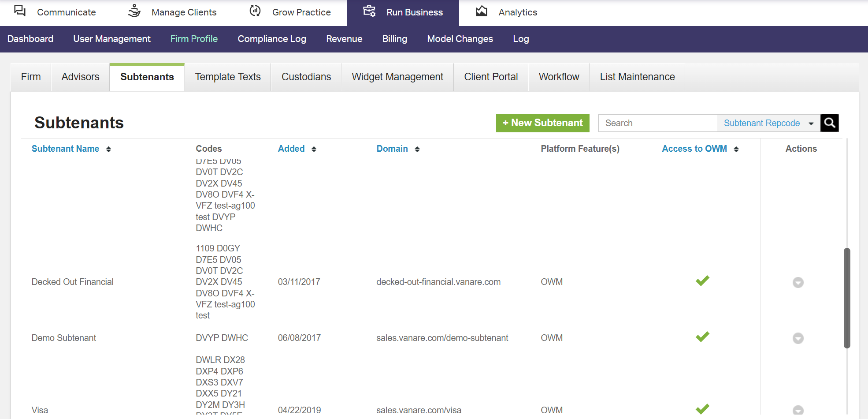Click the Domain column header link

(x=392, y=149)
